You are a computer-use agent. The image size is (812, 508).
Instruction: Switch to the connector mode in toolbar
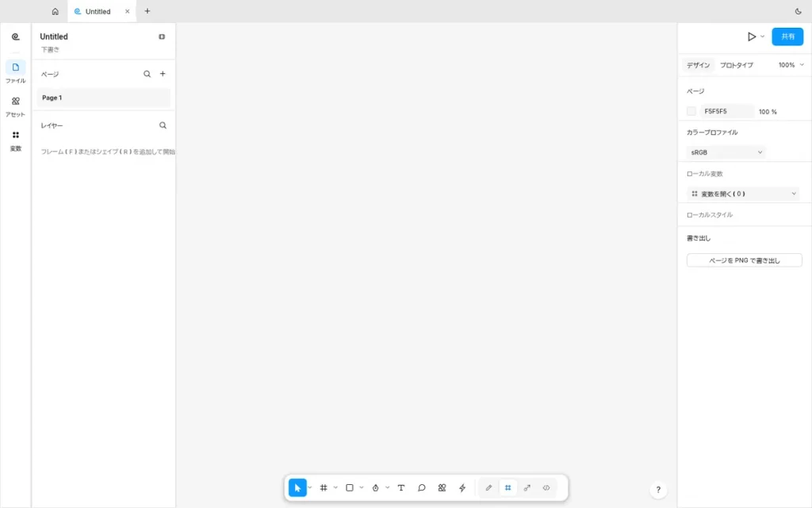(x=527, y=488)
